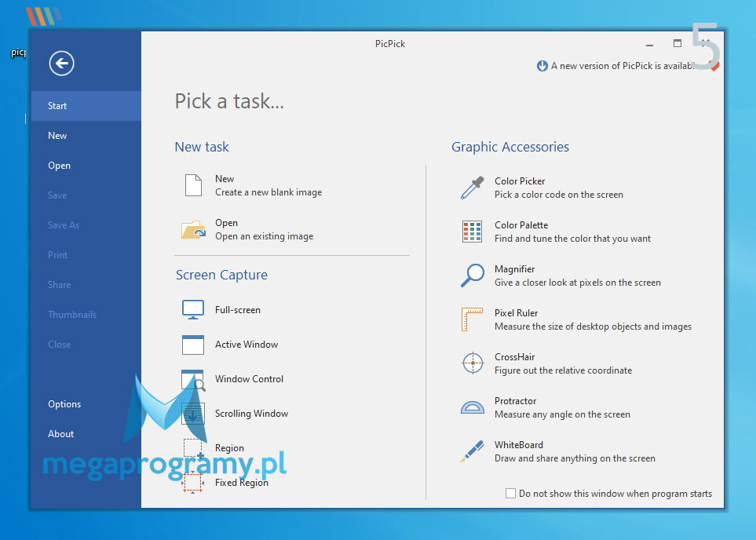Screen dimensions: 756x540
Task: Open the Protractor tool icon
Action: [473, 408]
